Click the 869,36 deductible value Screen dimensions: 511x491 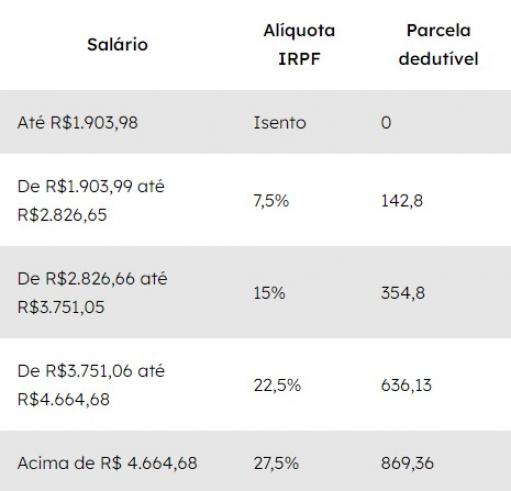pos(407,463)
